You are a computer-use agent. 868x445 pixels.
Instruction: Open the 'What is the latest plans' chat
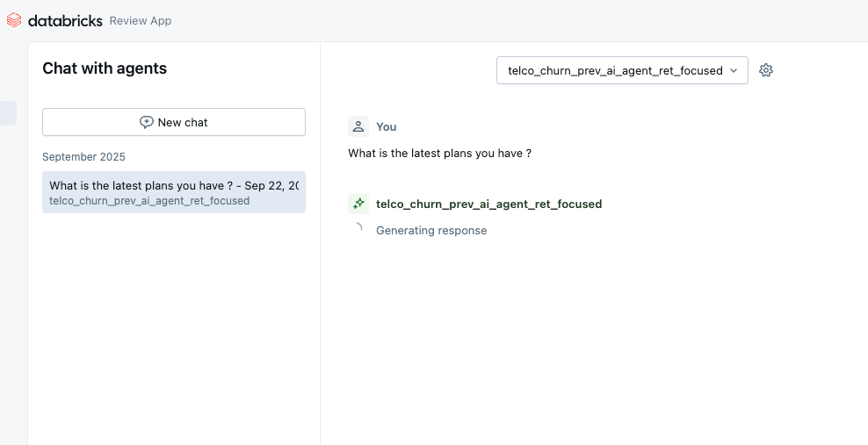[x=174, y=185]
